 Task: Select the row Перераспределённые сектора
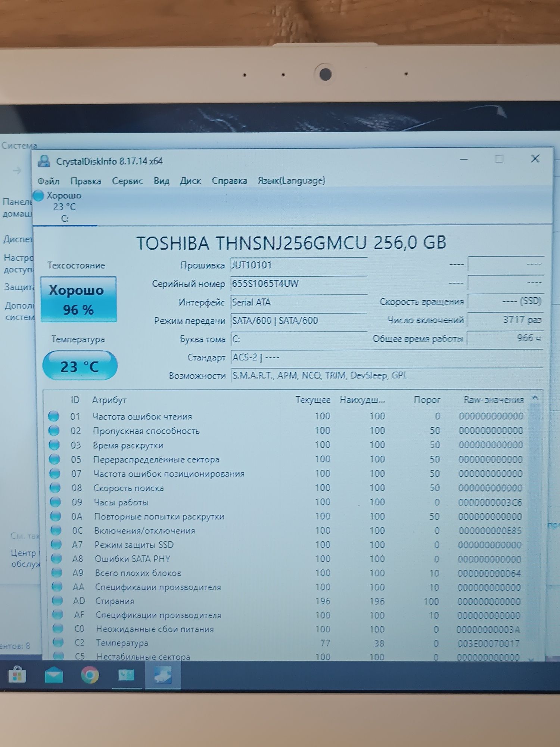(286, 459)
